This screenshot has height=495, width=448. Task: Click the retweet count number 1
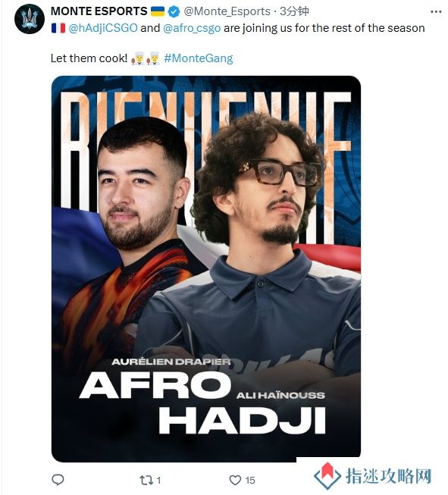[158, 481]
